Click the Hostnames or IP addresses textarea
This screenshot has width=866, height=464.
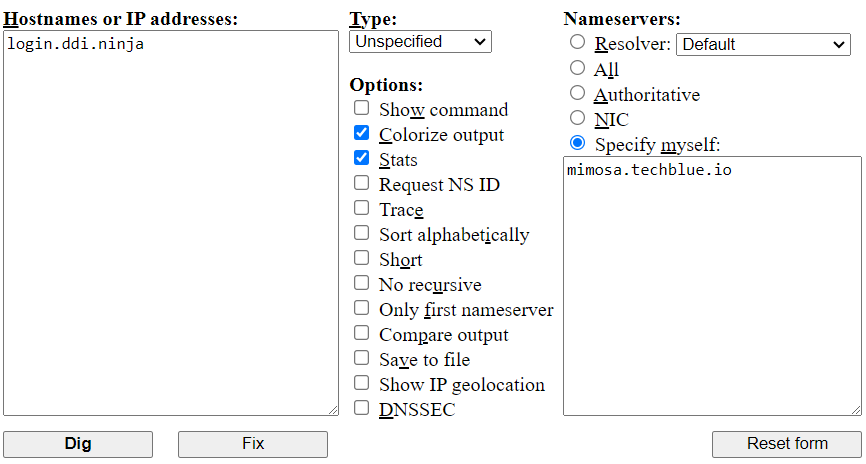(x=170, y=222)
